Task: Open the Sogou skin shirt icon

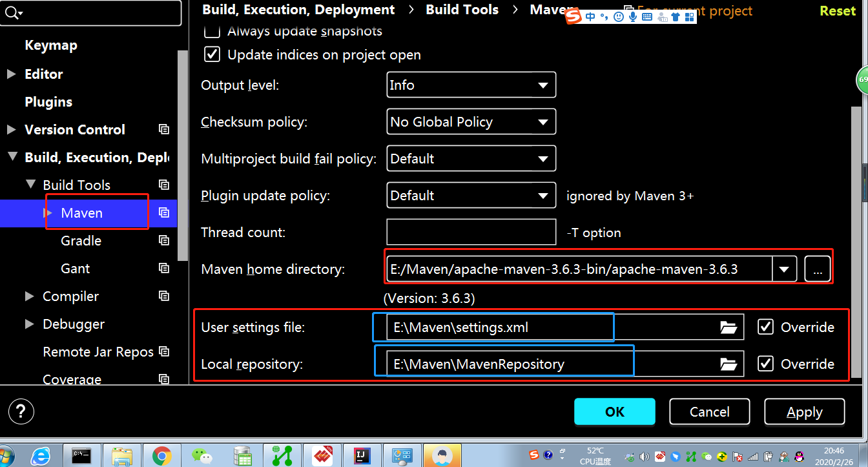Action: [x=676, y=17]
